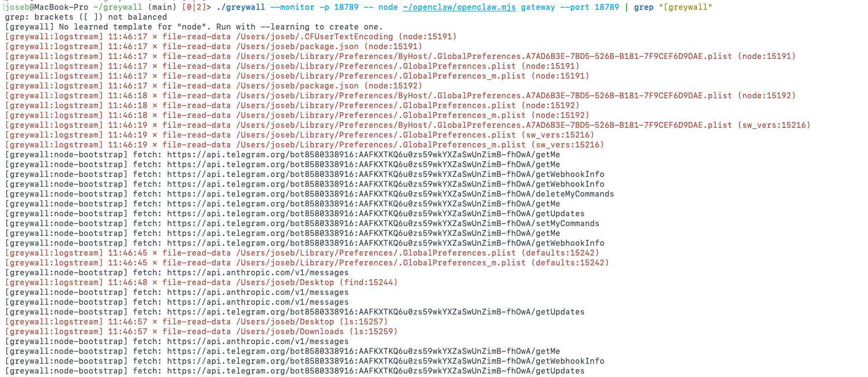Click the --port flag in the command
This screenshot has width=868, height=377.
pyautogui.click(x=575, y=7)
